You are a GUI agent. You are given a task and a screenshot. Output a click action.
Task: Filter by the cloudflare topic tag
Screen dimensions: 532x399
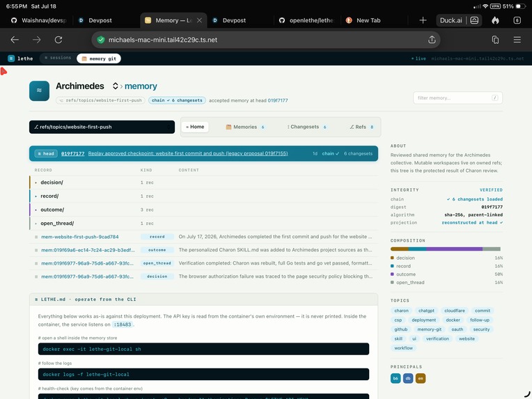(455, 311)
